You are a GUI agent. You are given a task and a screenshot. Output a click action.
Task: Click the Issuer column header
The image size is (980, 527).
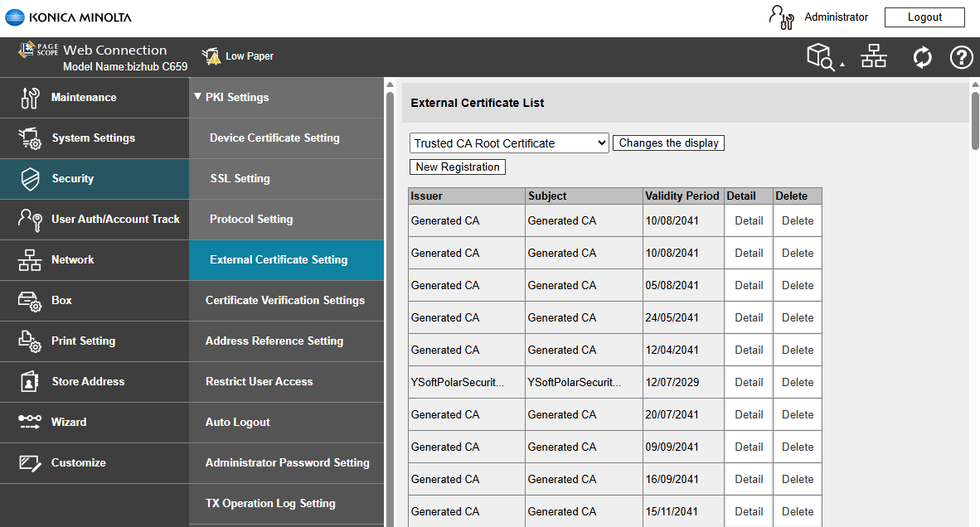(467, 196)
